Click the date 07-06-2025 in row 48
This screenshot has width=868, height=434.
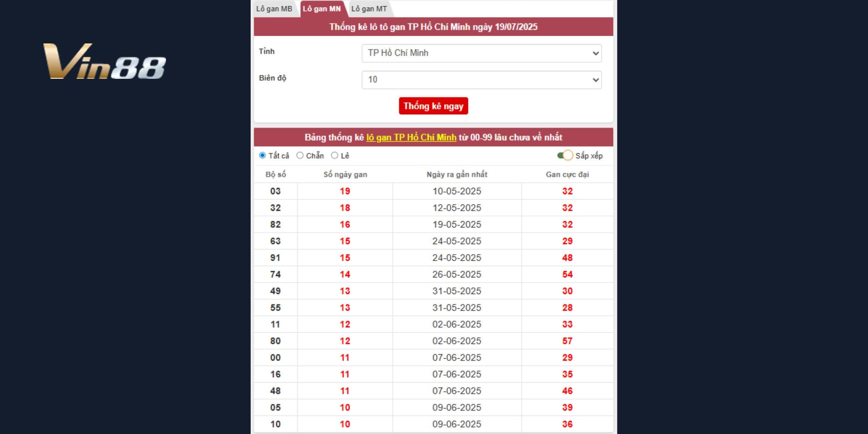[x=457, y=391]
